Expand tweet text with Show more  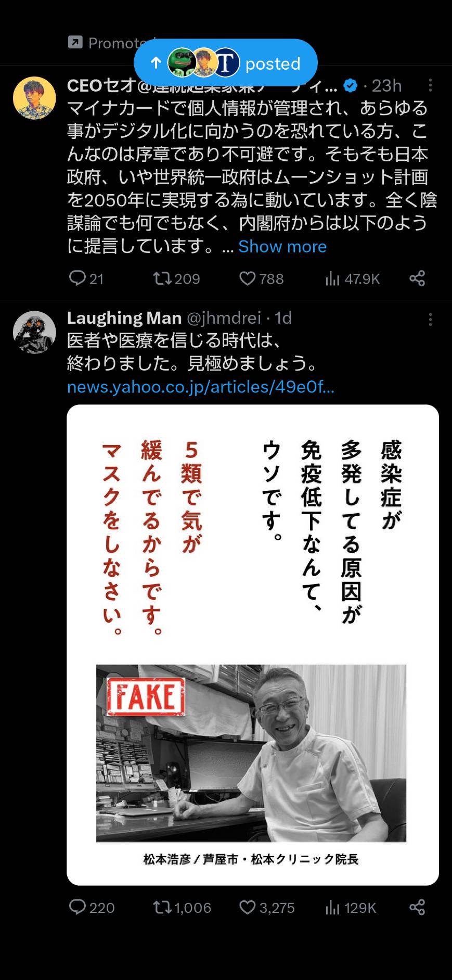[x=282, y=246]
